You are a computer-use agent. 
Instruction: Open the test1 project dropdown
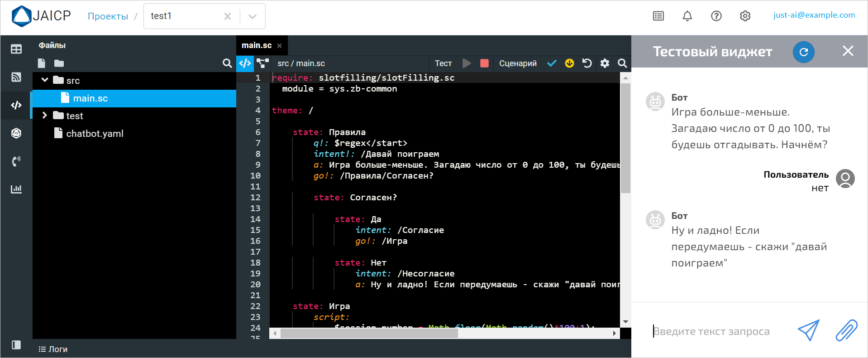coord(253,16)
